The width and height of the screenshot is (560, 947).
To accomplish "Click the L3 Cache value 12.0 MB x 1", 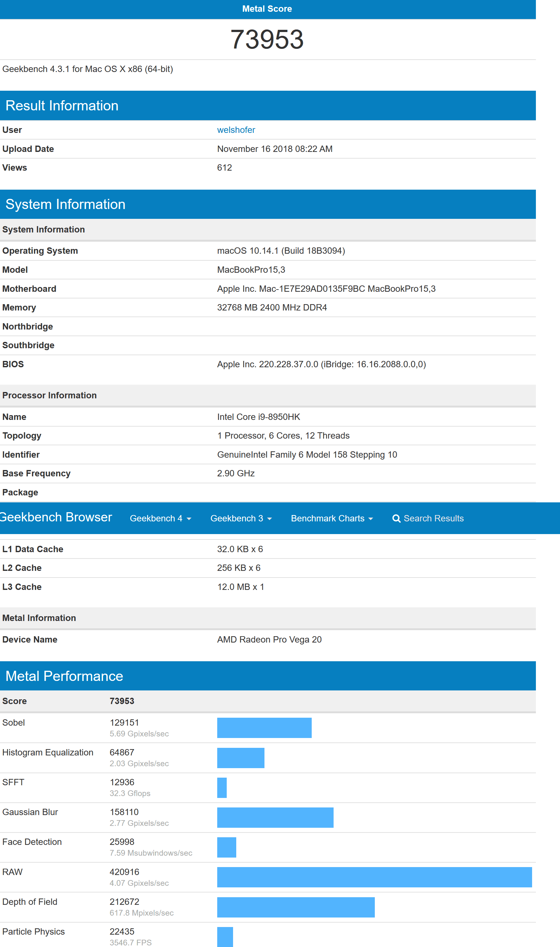I will pyautogui.click(x=241, y=587).
